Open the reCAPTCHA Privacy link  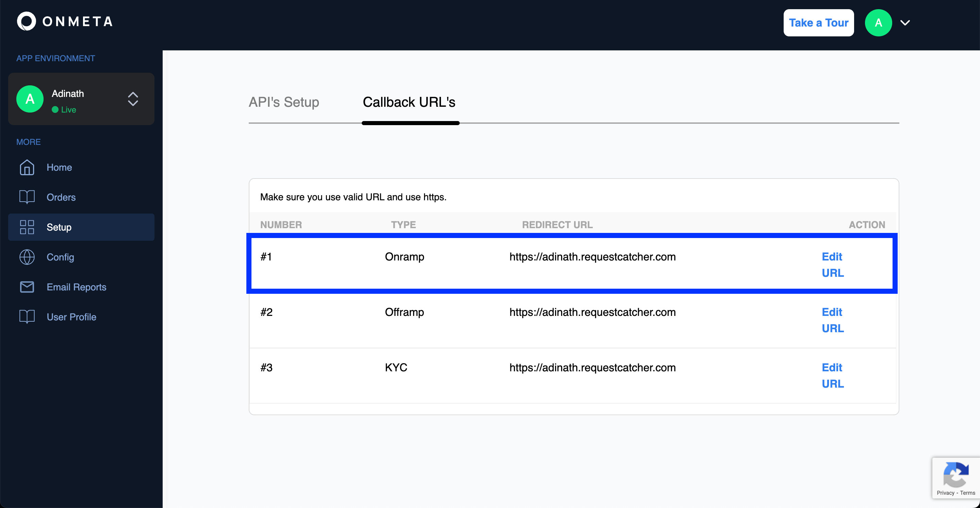click(945, 493)
